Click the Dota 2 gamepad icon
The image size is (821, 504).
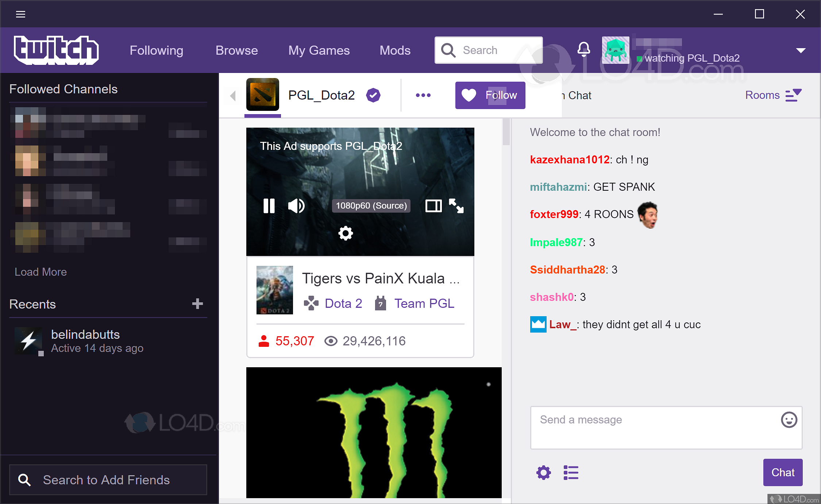pyautogui.click(x=311, y=303)
